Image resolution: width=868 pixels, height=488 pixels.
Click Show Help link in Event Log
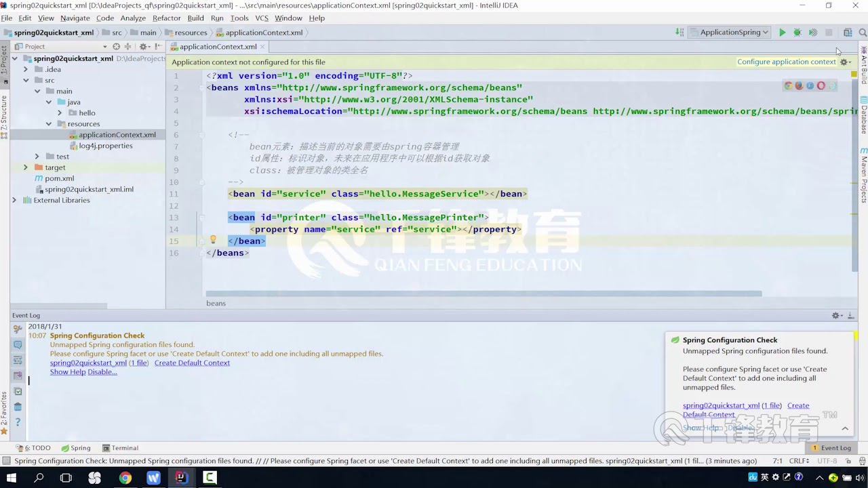pos(68,371)
